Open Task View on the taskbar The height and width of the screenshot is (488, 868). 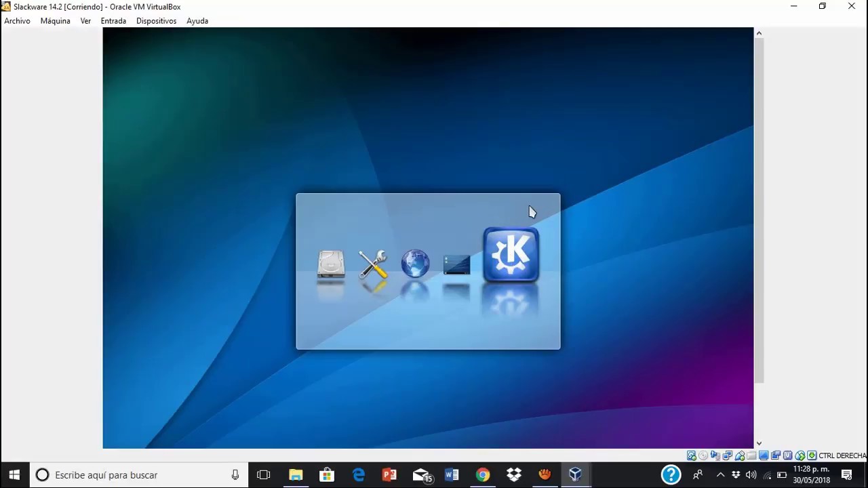264,475
